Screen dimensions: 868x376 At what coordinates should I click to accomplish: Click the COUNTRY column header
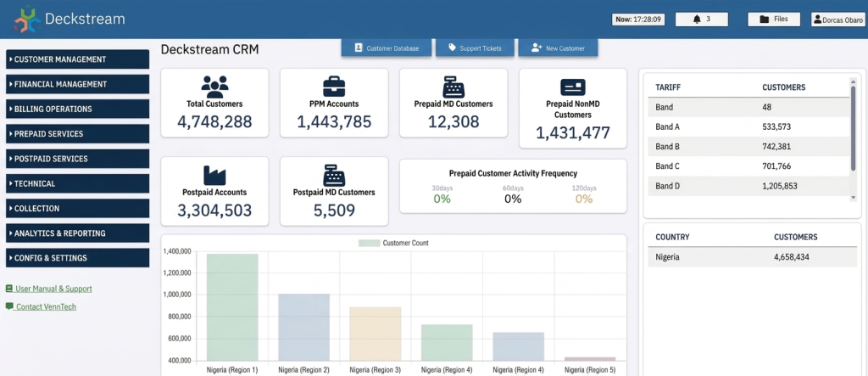pos(672,237)
